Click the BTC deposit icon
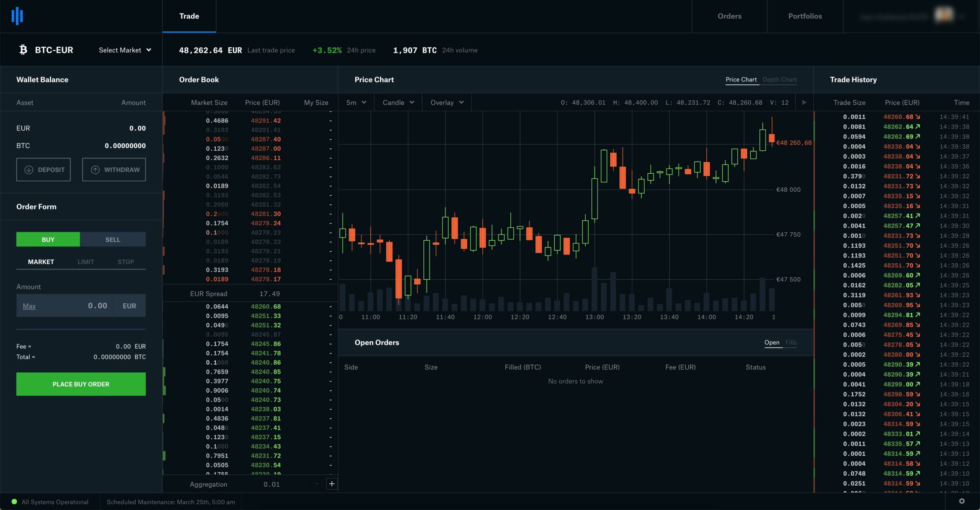Screen dimensions: 980x510 tap(28, 170)
